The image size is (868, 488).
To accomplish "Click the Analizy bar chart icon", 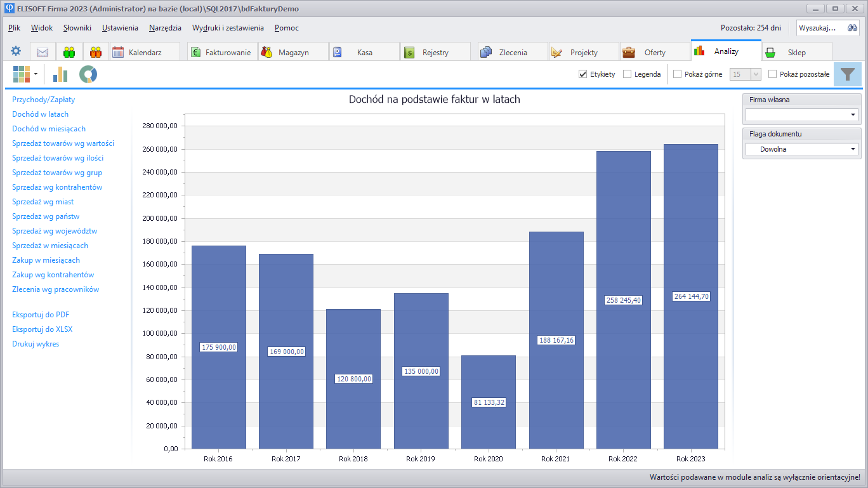I will [699, 50].
